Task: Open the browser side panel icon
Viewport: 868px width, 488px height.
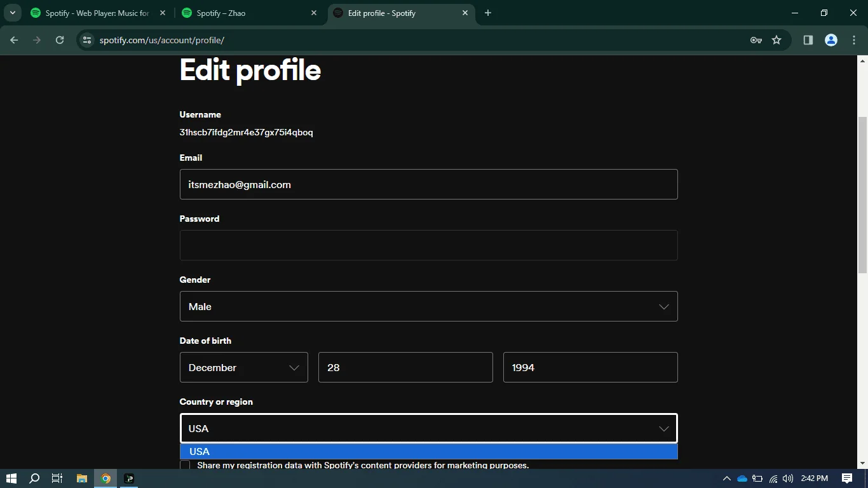Action: pyautogui.click(x=808, y=40)
